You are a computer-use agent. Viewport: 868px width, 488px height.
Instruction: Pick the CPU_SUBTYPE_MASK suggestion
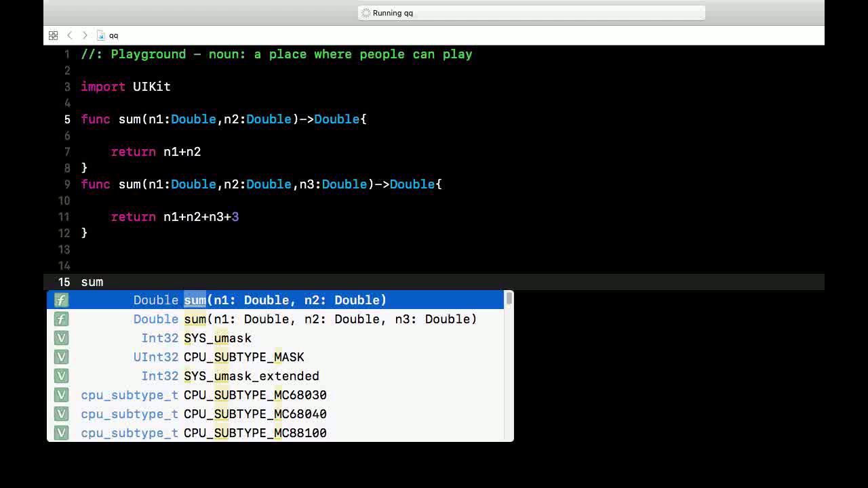pyautogui.click(x=275, y=357)
